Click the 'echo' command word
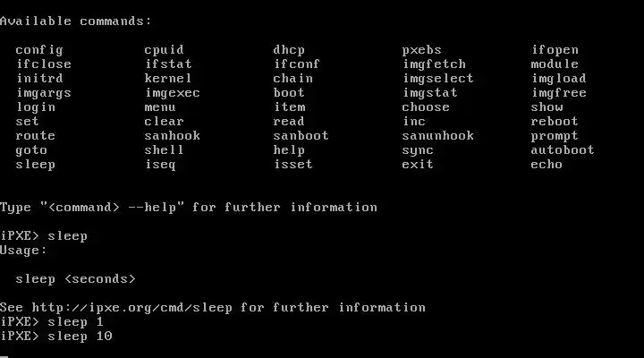Image resolution: width=644 pixels, height=358 pixels. pyautogui.click(x=547, y=165)
